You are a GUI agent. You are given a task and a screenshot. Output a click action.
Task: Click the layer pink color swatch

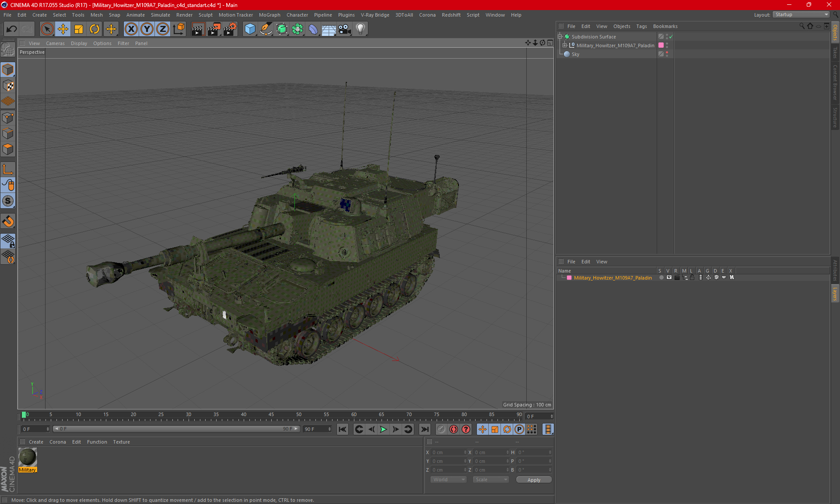(x=569, y=278)
